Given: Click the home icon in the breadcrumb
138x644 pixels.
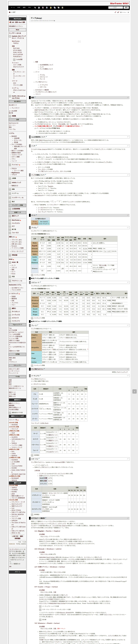Looking at the screenshot, I should [x=10, y=12].
